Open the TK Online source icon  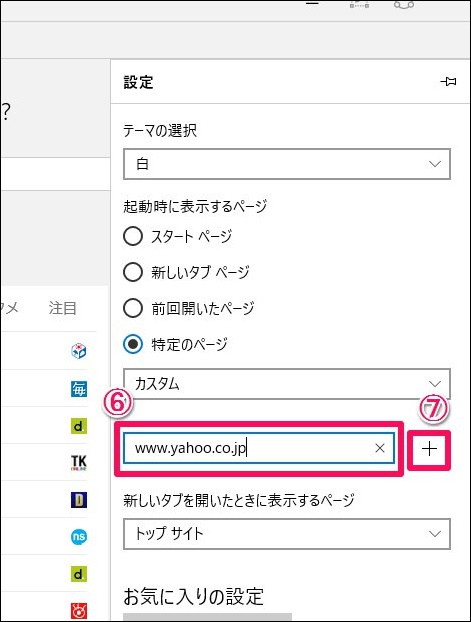point(79,463)
